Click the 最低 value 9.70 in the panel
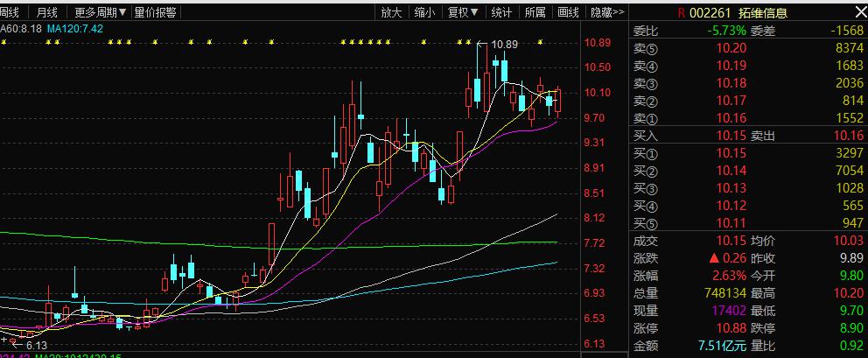This screenshot has width=868, height=358. click(852, 311)
